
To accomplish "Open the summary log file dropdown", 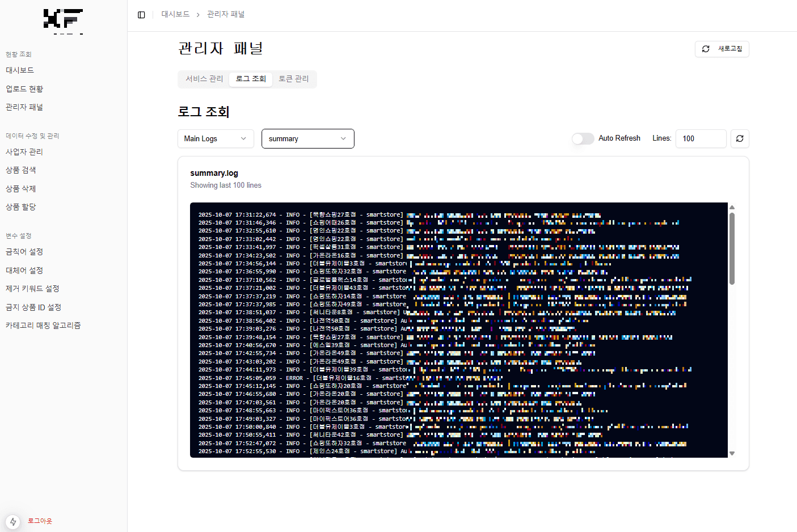I will click(x=307, y=138).
